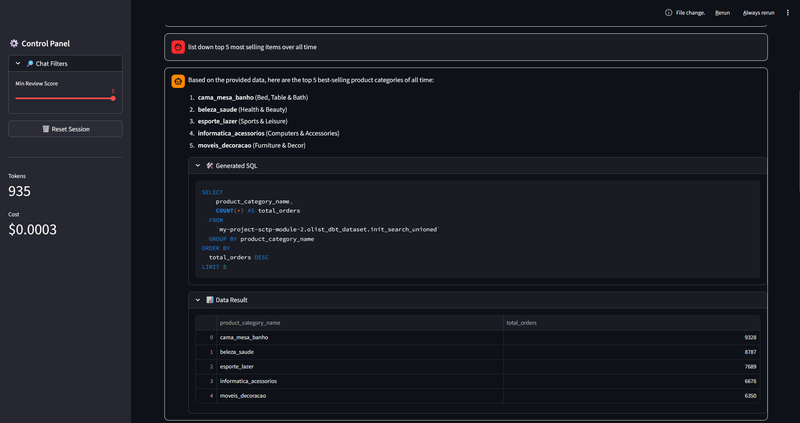Collapse the Generated SQL section
Screen dimensions: 800x423
point(198,165)
